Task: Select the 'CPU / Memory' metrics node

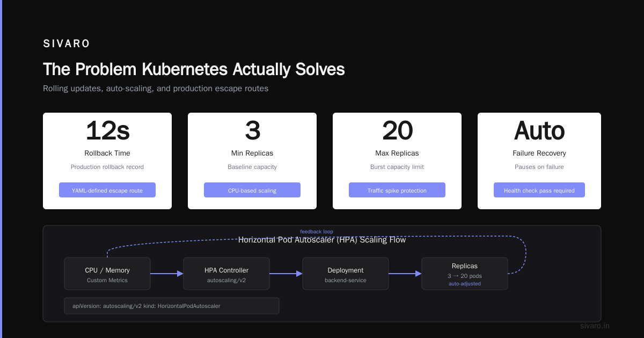Action: point(107,274)
